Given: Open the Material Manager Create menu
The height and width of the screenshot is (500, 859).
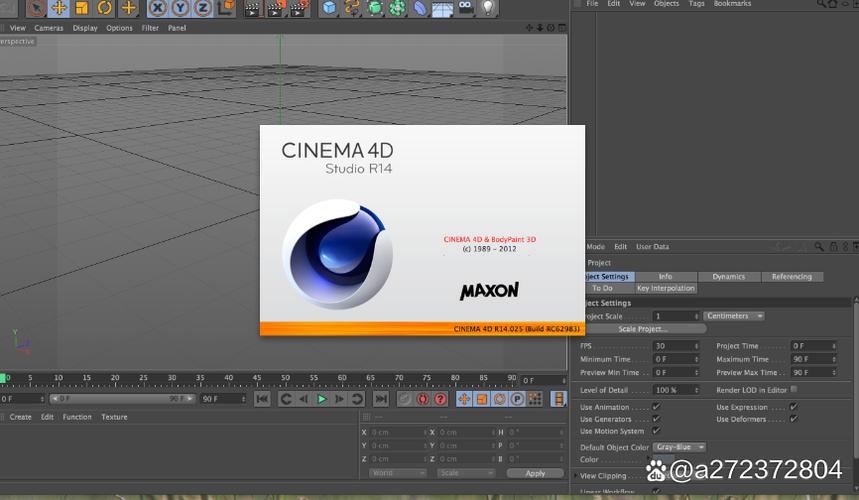Looking at the screenshot, I should (20, 417).
